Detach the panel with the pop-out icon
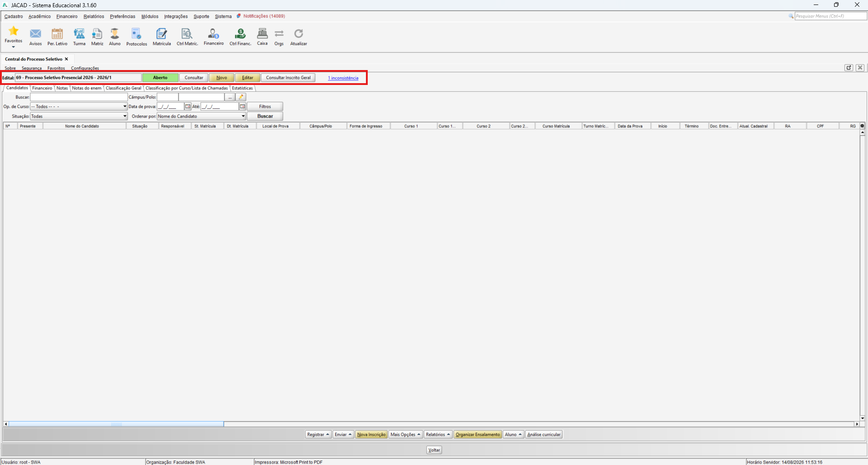This screenshot has height=465, width=868. point(849,68)
